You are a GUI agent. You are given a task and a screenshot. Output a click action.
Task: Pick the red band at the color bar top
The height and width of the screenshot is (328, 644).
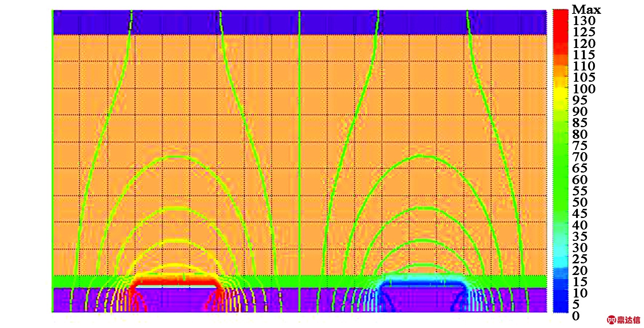click(x=560, y=25)
